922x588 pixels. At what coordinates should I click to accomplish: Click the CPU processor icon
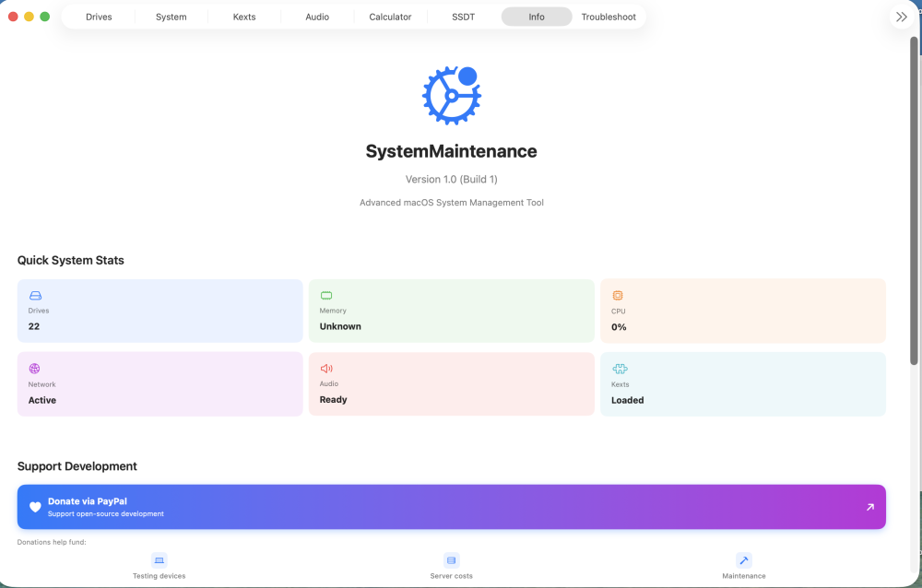tap(618, 295)
